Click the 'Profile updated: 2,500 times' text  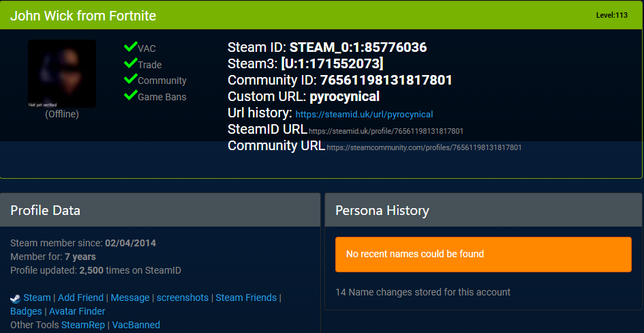pos(95,270)
